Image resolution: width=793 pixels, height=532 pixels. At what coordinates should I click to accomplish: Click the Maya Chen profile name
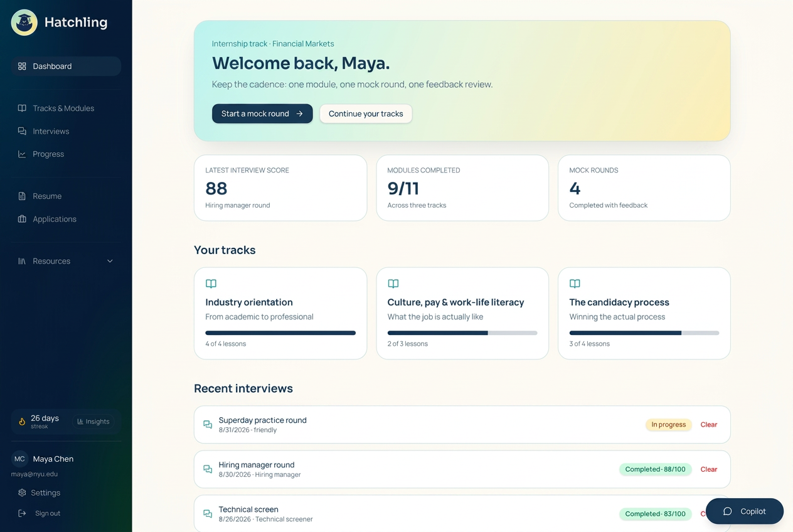tap(53, 459)
